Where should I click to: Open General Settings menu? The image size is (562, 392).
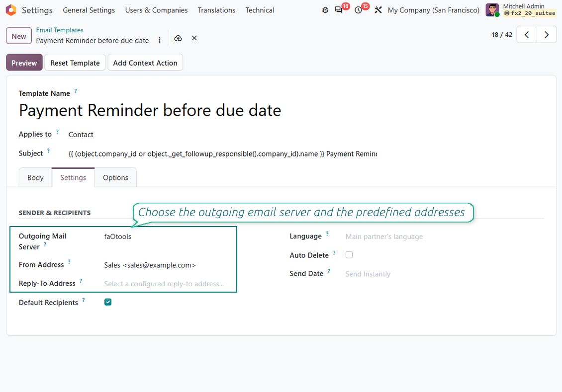click(x=89, y=10)
